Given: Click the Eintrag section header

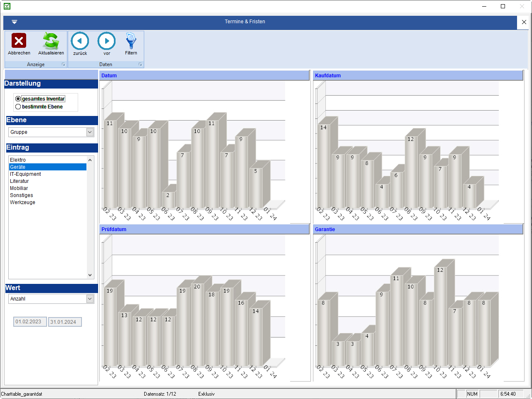Looking at the screenshot, I should click(x=52, y=148).
